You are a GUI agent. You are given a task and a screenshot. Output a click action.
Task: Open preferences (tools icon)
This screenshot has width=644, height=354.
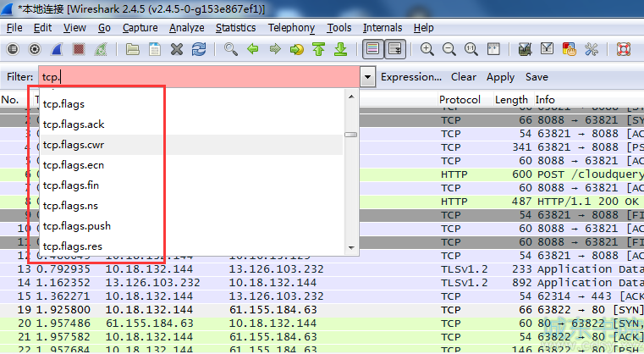click(591, 49)
